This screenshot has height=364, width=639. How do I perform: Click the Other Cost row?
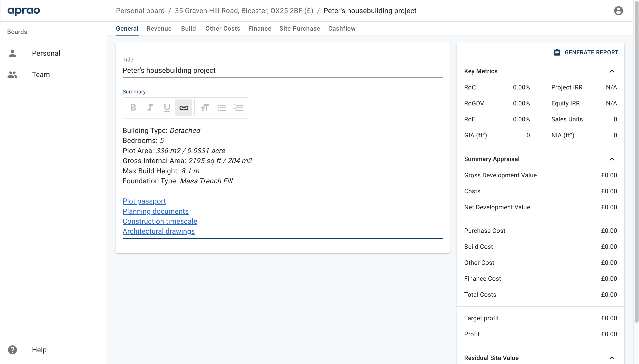(540, 263)
